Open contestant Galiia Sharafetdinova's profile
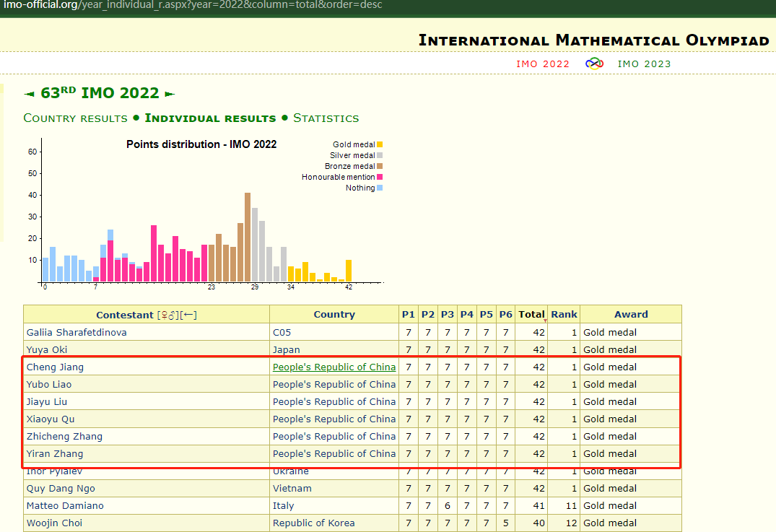 click(x=77, y=332)
